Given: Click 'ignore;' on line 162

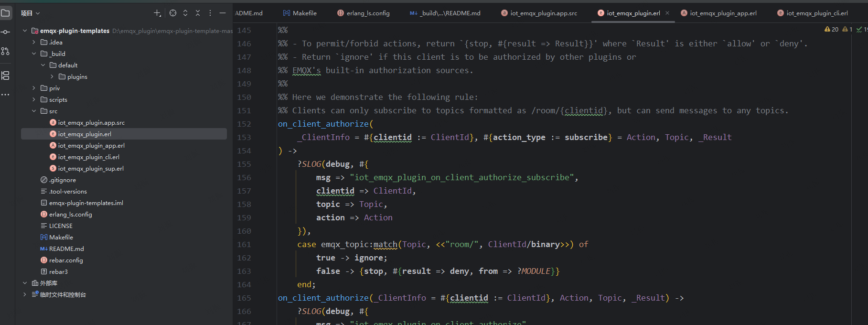Looking at the screenshot, I should point(371,258).
